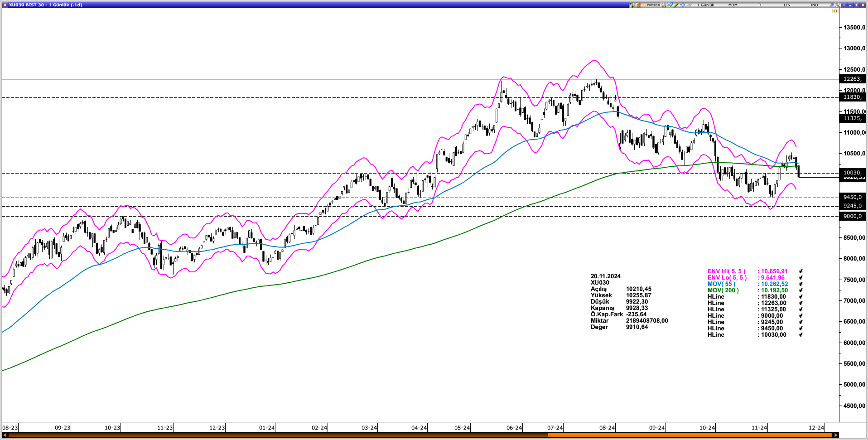
Task: Open the IND indicator dropdown
Action: pyautogui.click(x=815, y=5)
